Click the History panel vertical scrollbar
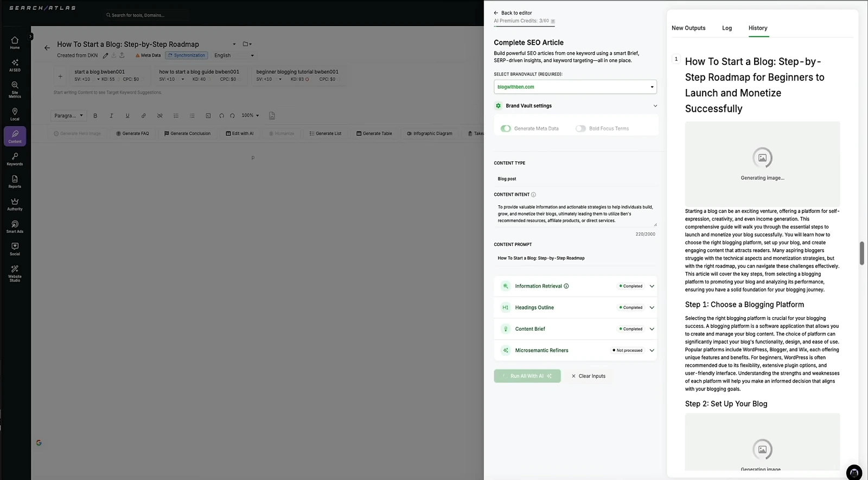 pyautogui.click(x=861, y=254)
